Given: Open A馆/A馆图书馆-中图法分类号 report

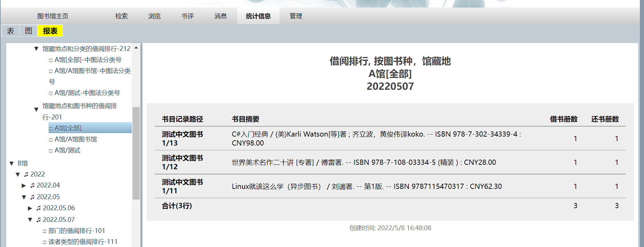Looking at the screenshot, I should [x=90, y=76].
